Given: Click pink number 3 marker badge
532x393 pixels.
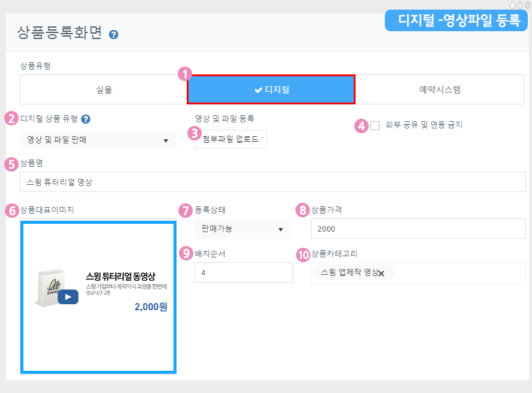Looking at the screenshot, I should [x=194, y=133].
